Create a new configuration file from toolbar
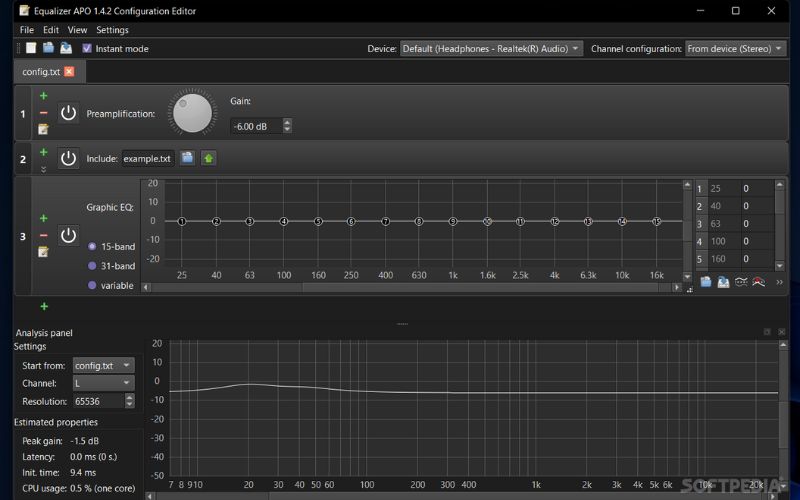 click(31, 48)
